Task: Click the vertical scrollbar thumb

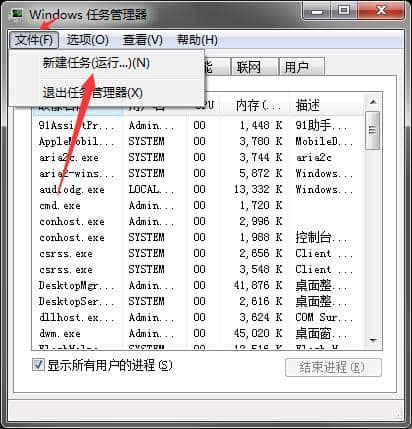Action: pos(372,130)
